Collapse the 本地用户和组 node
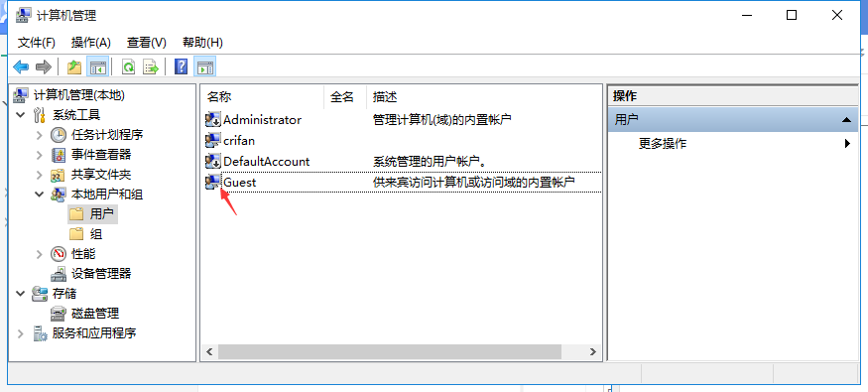The image size is (868, 392). [40, 195]
